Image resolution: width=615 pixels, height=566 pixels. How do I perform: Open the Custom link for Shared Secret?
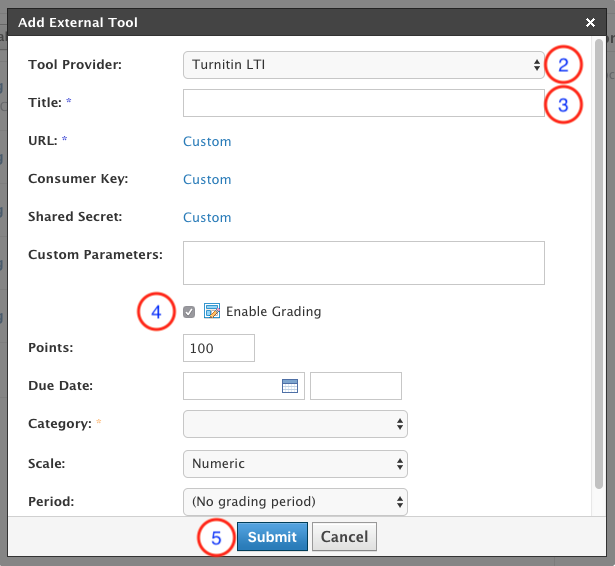(x=207, y=218)
